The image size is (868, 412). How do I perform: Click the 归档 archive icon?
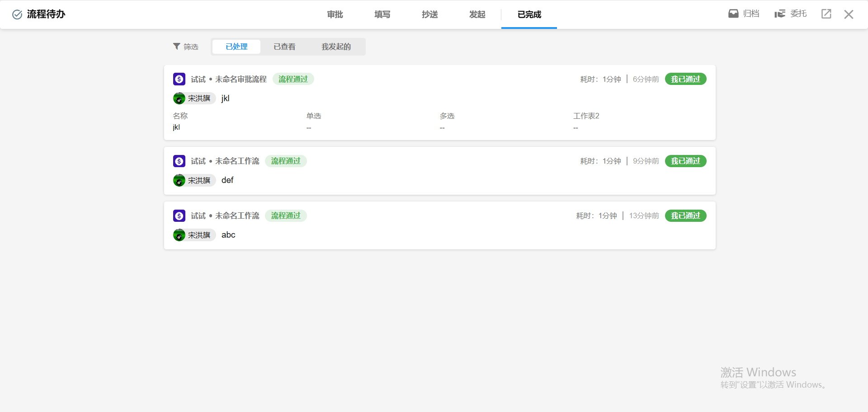click(733, 14)
